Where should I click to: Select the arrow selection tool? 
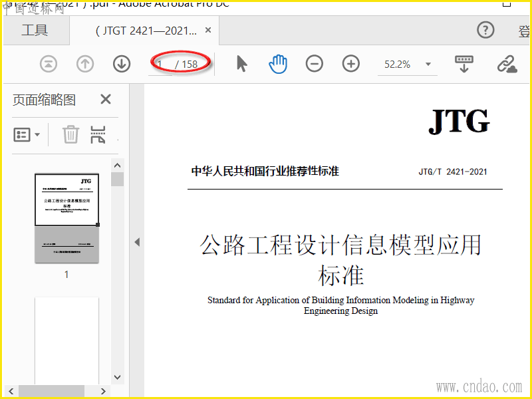click(x=241, y=64)
